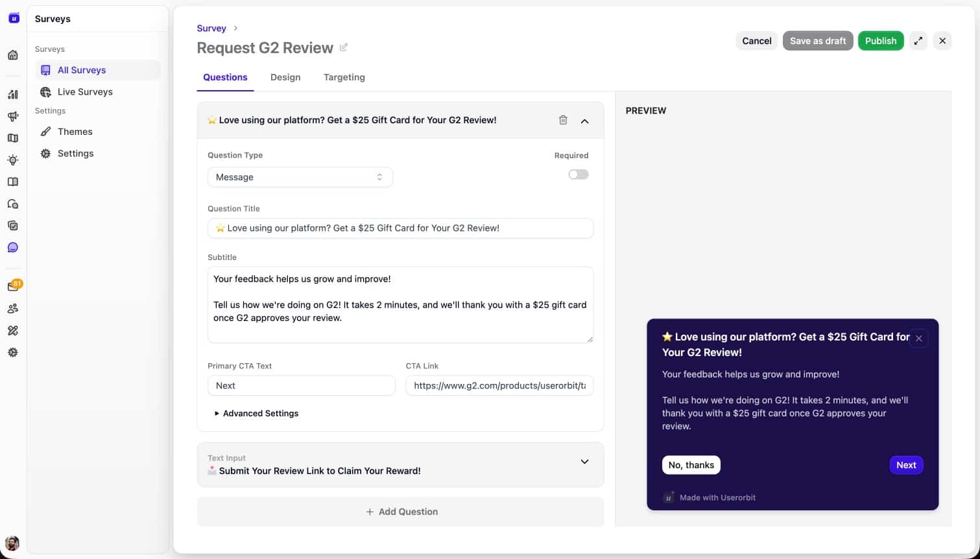Click the inbox icon with the 61 badge
This screenshot has width=980, height=559.
tap(13, 285)
